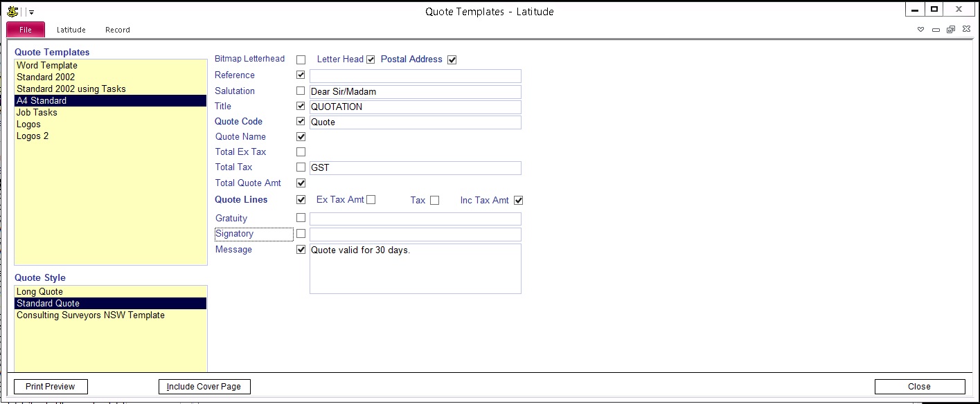Click the Latitude app icon in title bar
The height and width of the screenshot is (404, 980).
12,11
